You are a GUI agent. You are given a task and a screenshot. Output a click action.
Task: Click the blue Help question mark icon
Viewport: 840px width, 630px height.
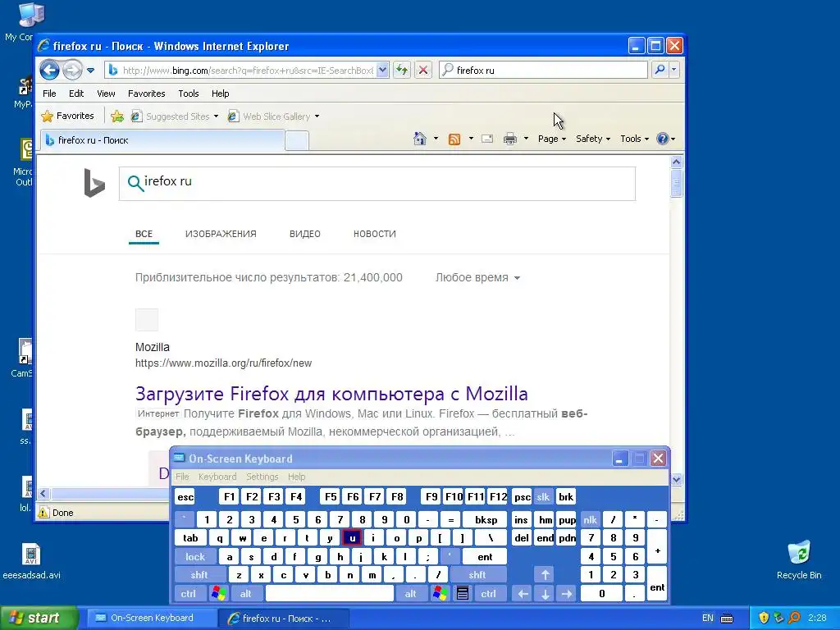663,139
